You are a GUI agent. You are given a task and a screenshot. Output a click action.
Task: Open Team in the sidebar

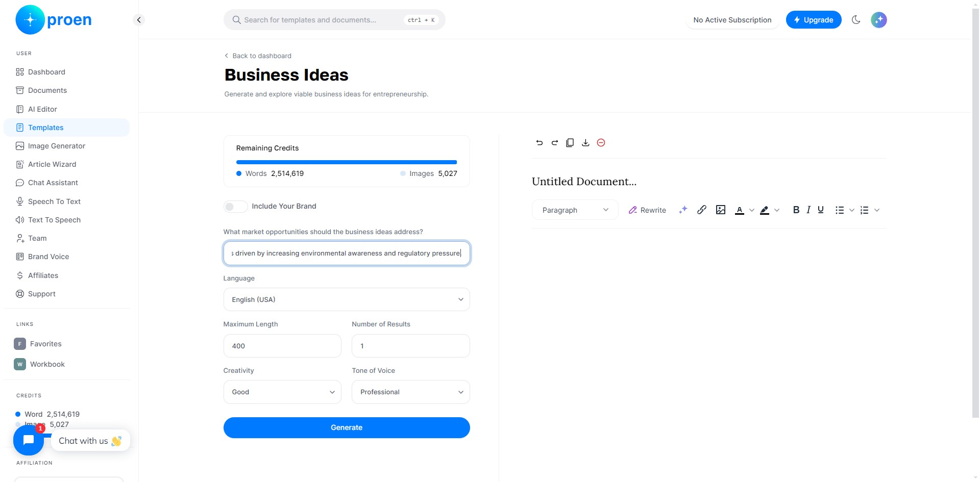tap(66, 238)
